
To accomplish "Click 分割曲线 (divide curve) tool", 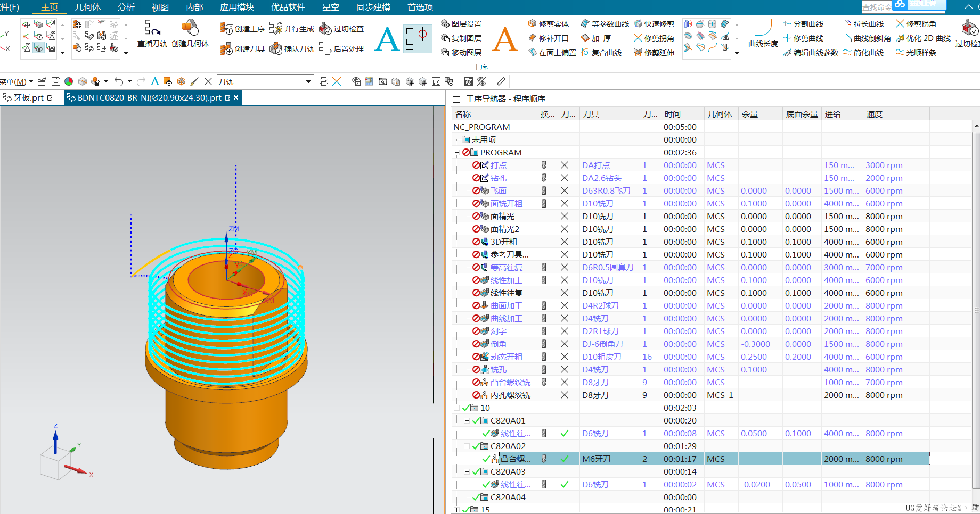I will pos(803,24).
